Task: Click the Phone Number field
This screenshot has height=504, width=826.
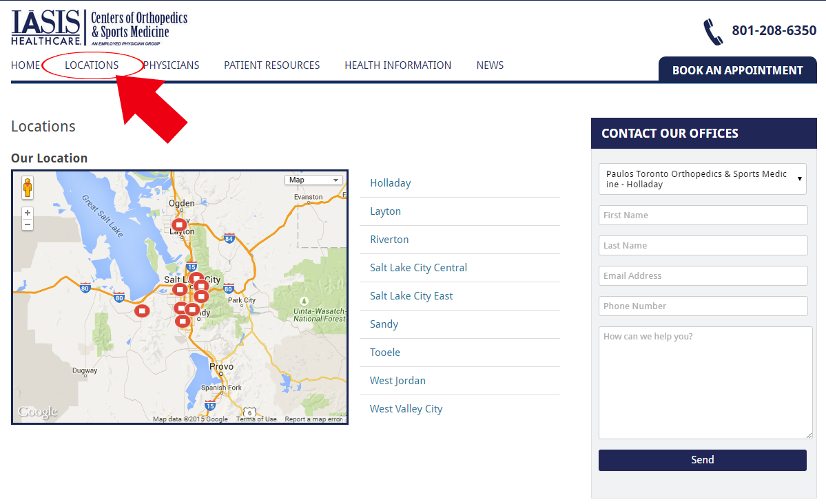Action: (703, 306)
